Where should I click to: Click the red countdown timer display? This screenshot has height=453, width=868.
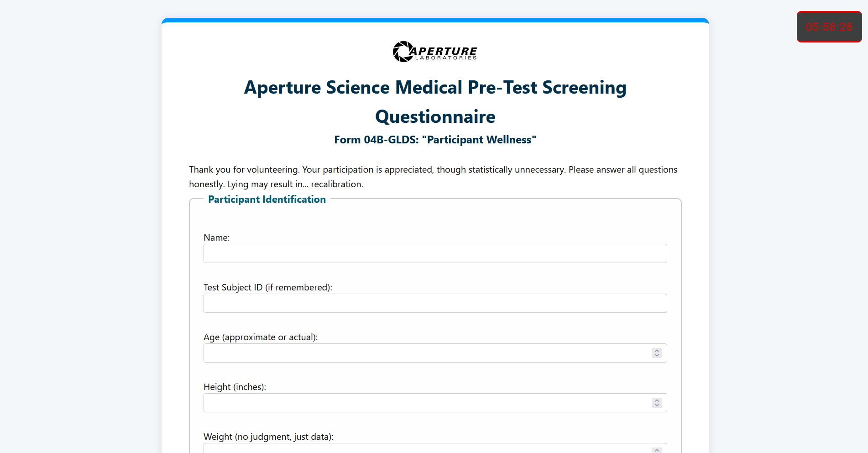point(829,26)
